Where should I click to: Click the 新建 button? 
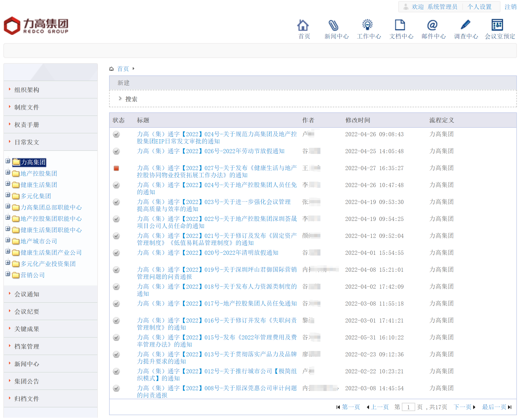(x=124, y=83)
